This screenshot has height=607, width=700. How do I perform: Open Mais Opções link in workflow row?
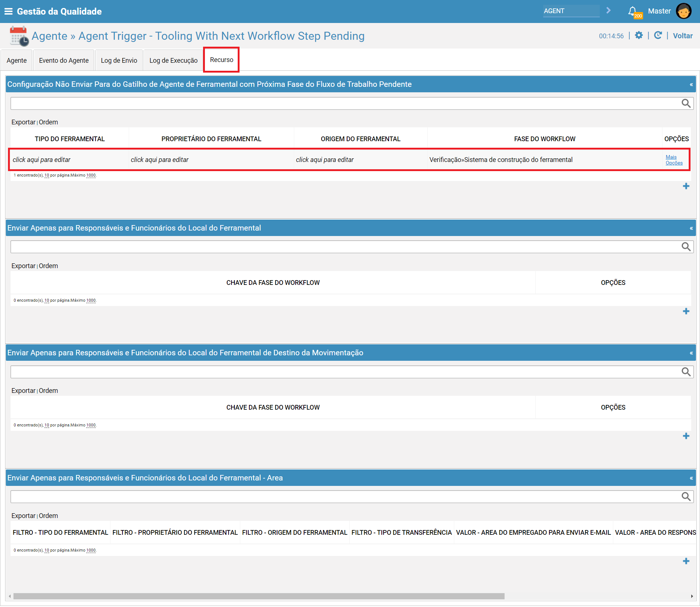(x=674, y=160)
